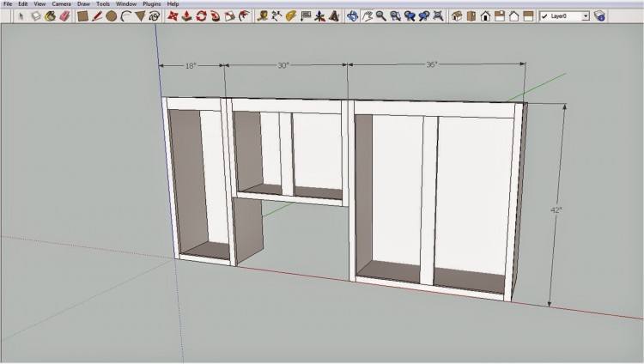Click the Zoom Extents icon
Image resolution: width=644 pixels, height=364 pixels.
tap(438, 16)
